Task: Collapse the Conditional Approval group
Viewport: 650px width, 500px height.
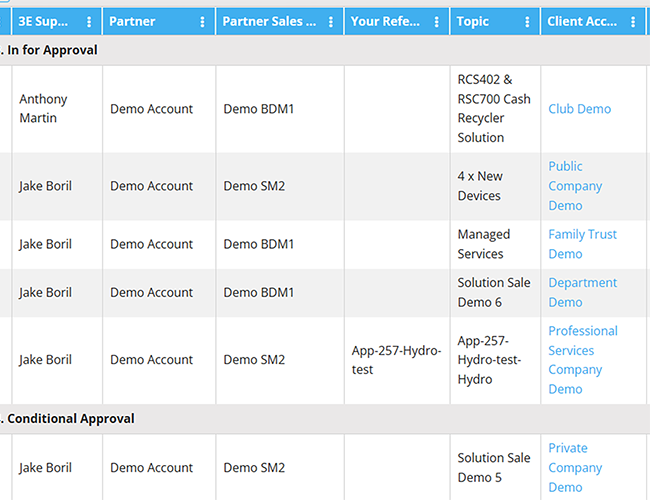Action: (68, 419)
